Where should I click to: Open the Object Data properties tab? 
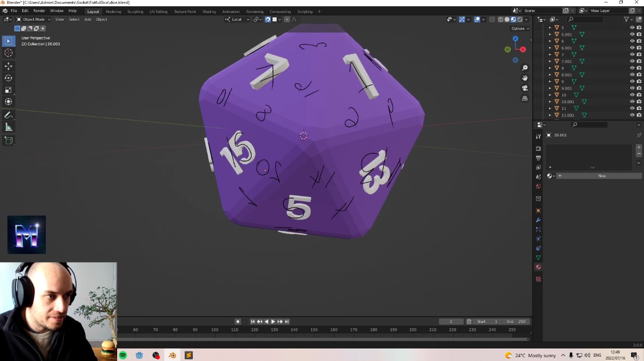[x=538, y=258]
